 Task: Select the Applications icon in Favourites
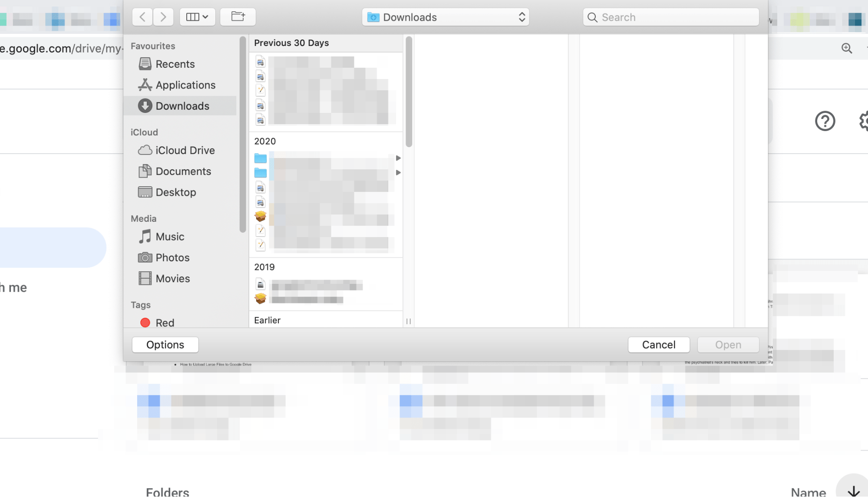pos(145,84)
